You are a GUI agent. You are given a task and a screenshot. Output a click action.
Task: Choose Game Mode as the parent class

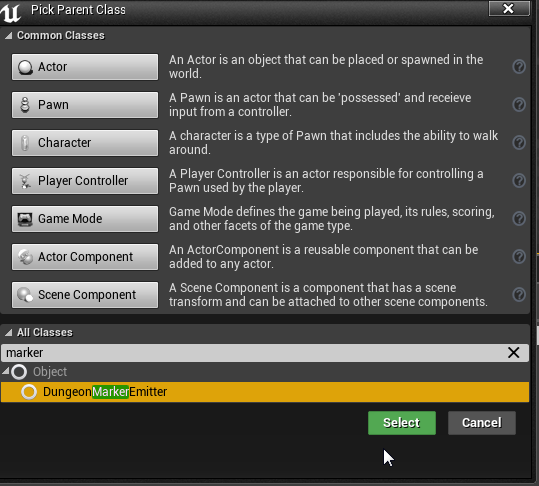85,219
